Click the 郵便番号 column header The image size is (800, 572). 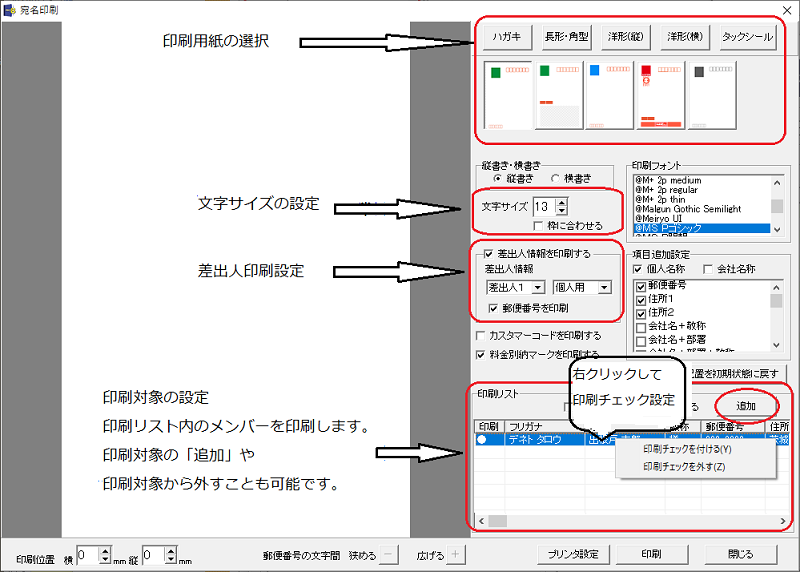pyautogui.click(x=731, y=427)
